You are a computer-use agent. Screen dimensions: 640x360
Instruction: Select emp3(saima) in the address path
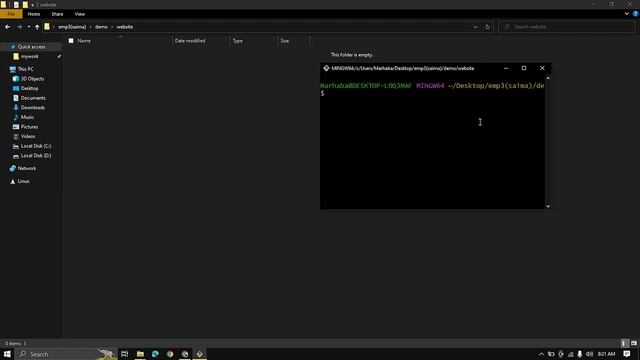click(72, 27)
